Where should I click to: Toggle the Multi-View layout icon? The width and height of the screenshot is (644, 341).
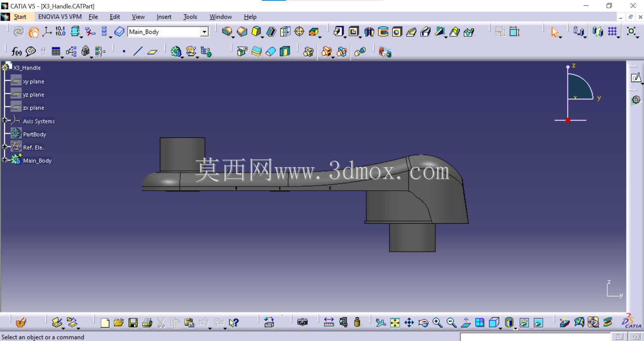(480, 323)
